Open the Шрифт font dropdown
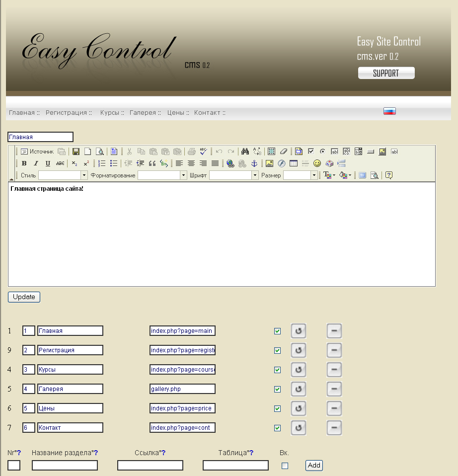Screen dimensions: 458x476 [255, 174]
